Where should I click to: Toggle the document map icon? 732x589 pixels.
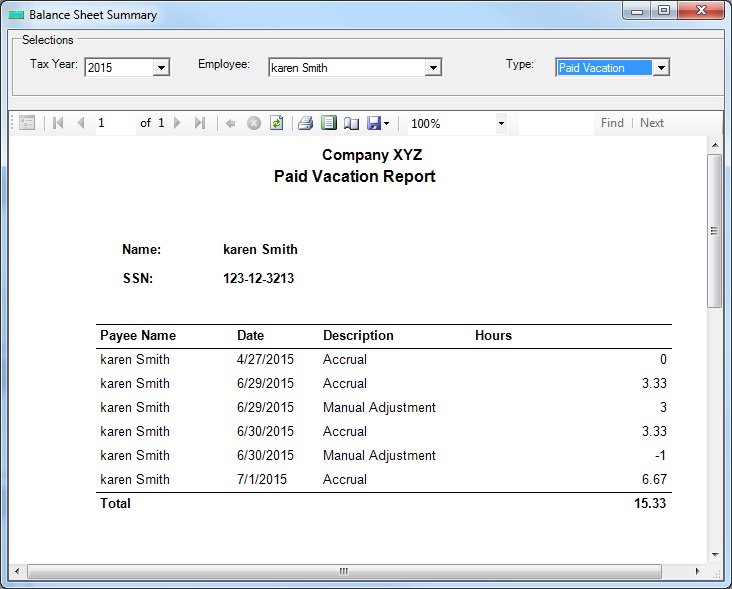click(x=27, y=123)
